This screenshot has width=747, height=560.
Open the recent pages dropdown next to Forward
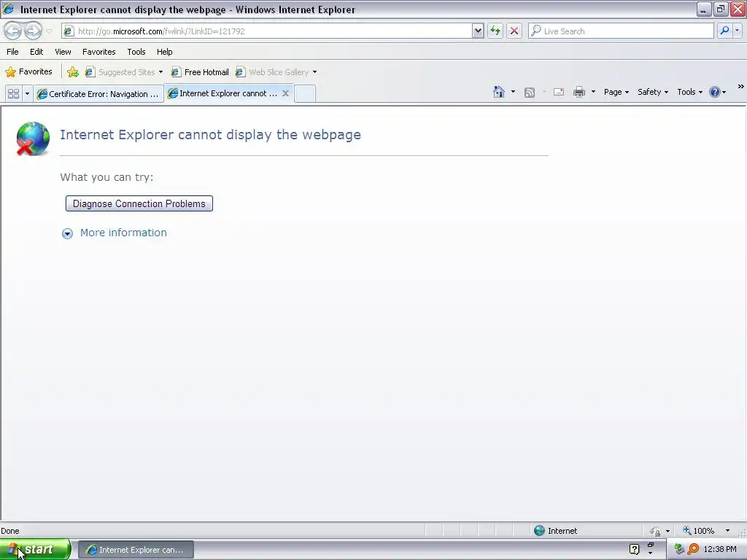tap(49, 31)
